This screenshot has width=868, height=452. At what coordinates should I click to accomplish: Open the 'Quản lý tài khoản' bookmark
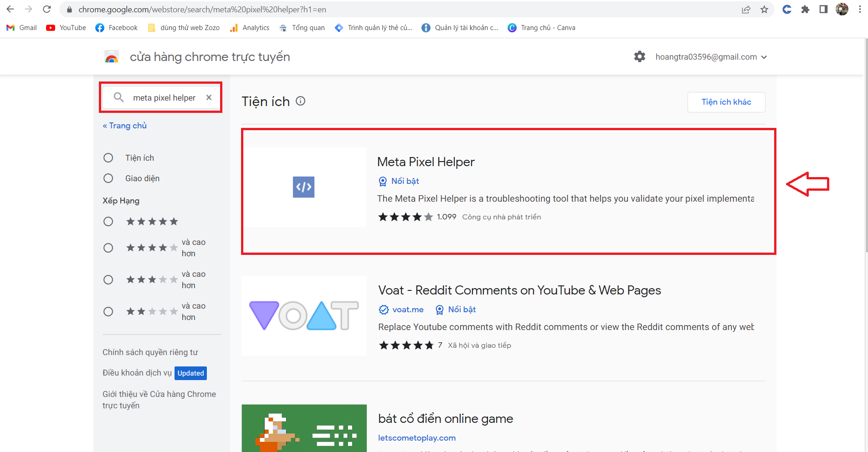point(460,28)
